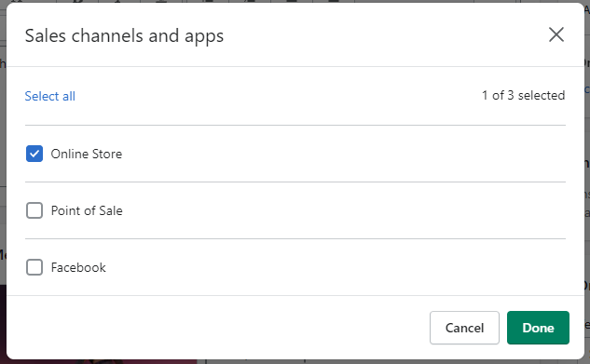Screen dimensions: 590x364
Task: Deselect the Online Store sales channel
Action: coord(34,154)
